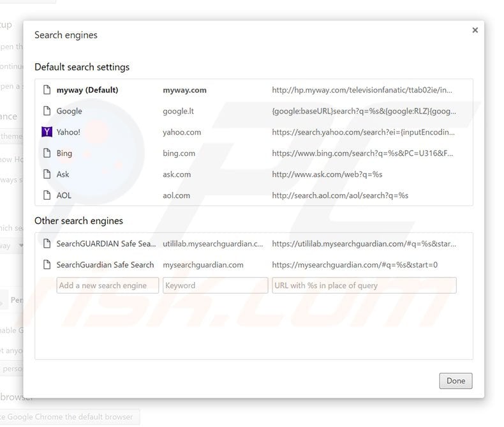
Task: Close the Search engines dialog
Action: [475, 30]
